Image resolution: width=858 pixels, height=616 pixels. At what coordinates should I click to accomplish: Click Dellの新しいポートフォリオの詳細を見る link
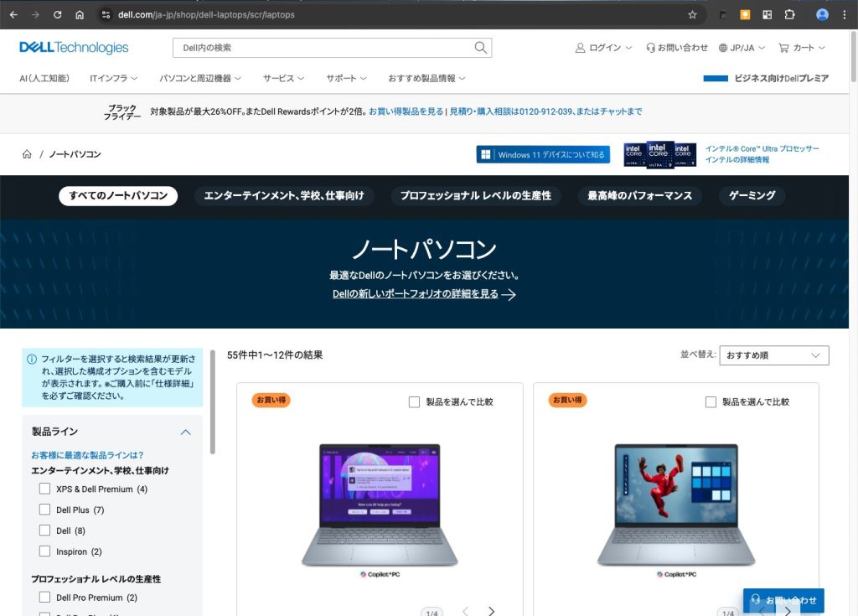pos(416,294)
